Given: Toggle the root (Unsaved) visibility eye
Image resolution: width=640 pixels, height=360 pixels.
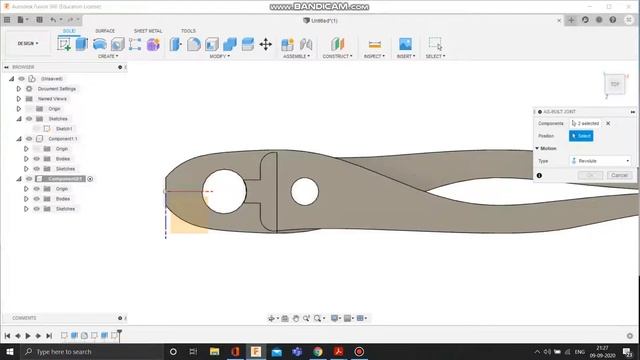Looking at the screenshot, I should [x=22, y=79].
